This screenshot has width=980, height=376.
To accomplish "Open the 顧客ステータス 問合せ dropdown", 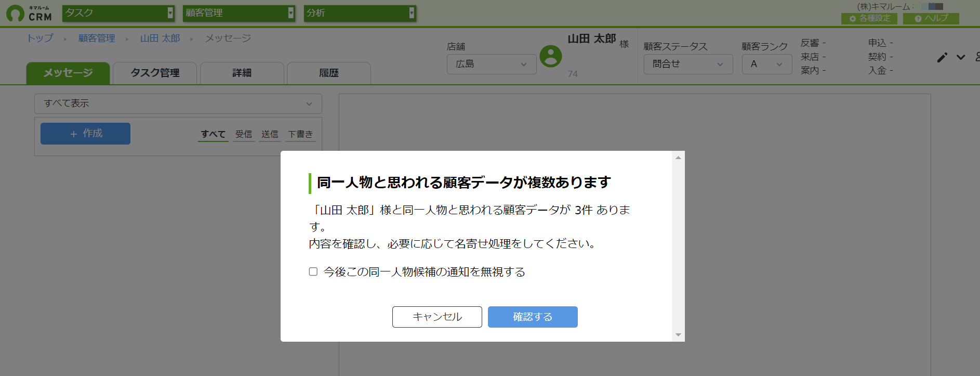I will pos(688,64).
